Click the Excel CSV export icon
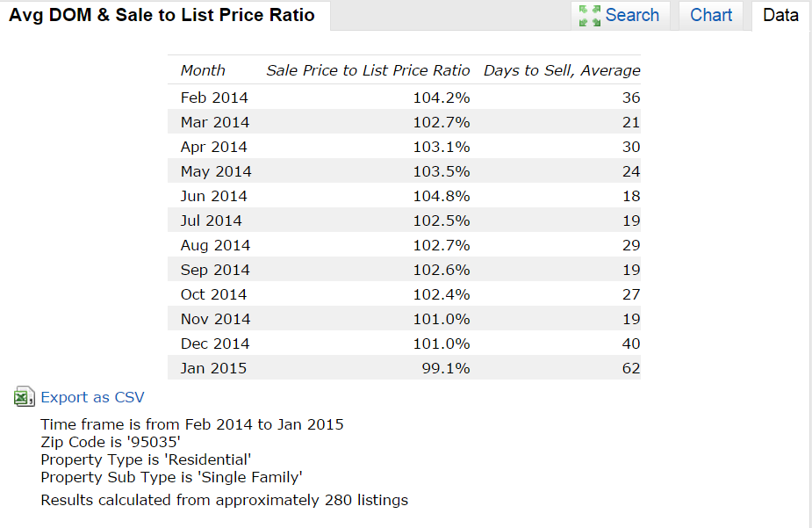Viewport: 812px width, 528px height. [x=24, y=397]
